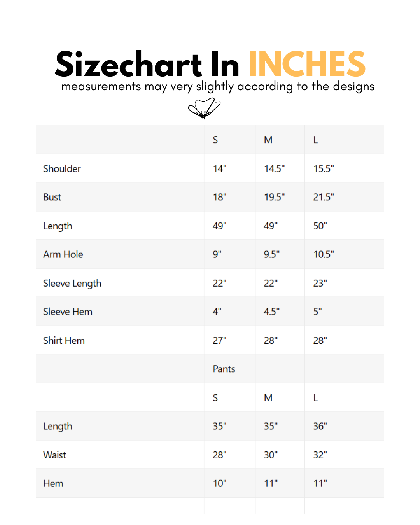Click the 4.5" sleeve hem measurement

(x=271, y=312)
